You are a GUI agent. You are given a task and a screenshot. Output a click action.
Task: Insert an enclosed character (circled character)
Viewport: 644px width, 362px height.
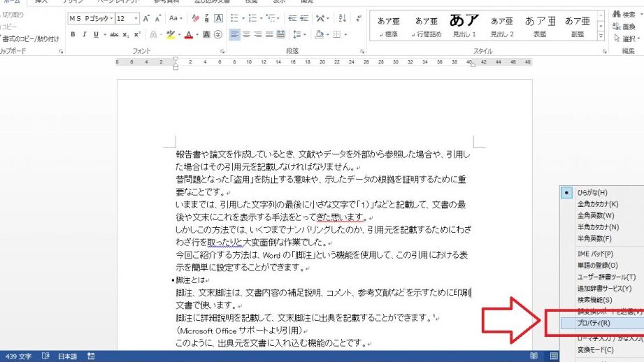point(218,34)
